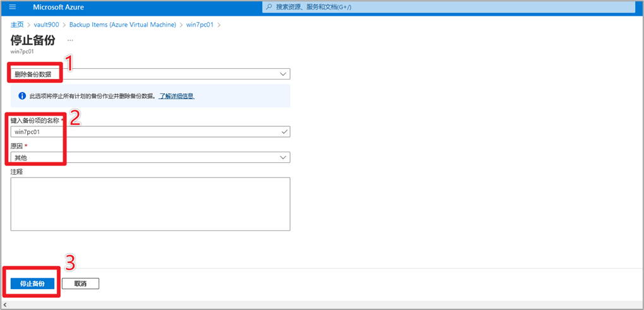The image size is (644, 310).
Task: Go to 主页 in the breadcrumb
Action: click(17, 25)
